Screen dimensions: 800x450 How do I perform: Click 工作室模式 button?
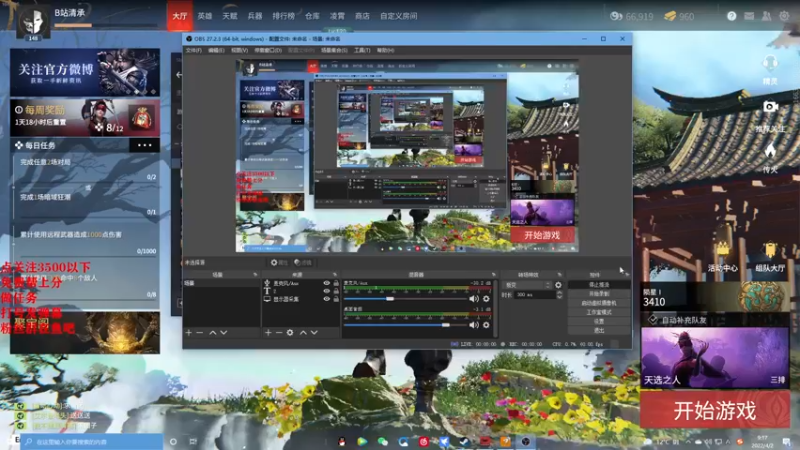point(599,312)
